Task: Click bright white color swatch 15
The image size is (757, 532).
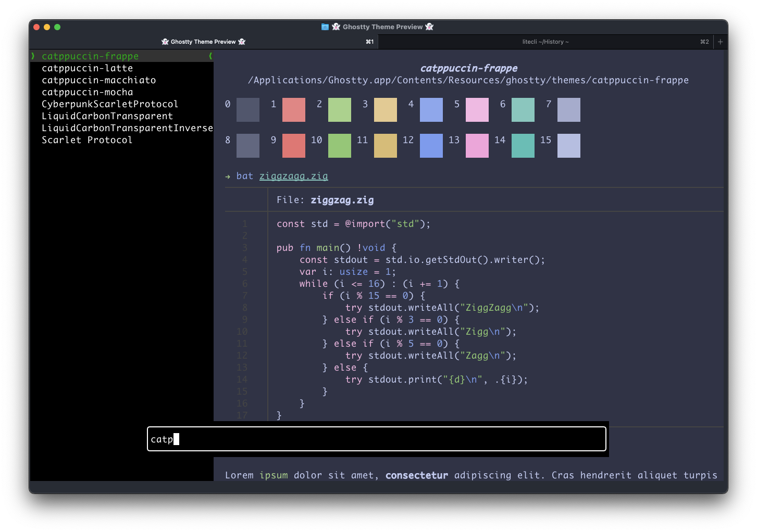Action: point(569,146)
